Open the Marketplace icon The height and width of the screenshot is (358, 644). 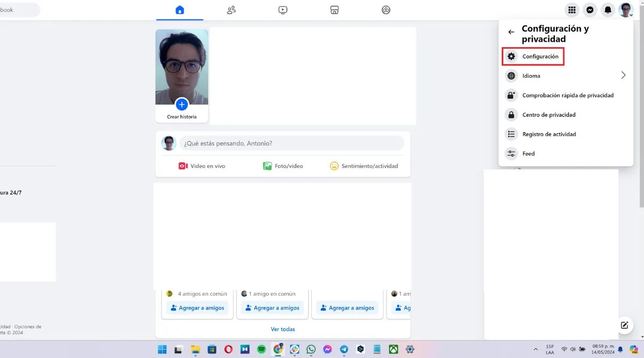(334, 10)
